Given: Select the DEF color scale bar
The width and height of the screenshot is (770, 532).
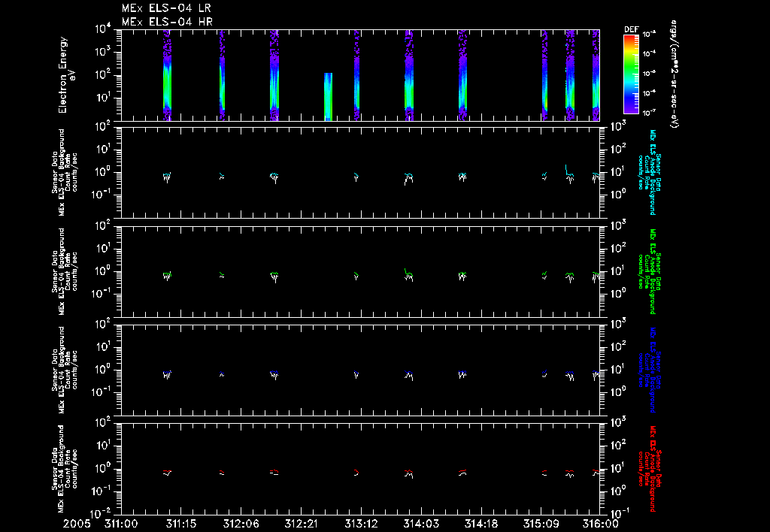Looking at the screenshot, I should click(x=631, y=74).
